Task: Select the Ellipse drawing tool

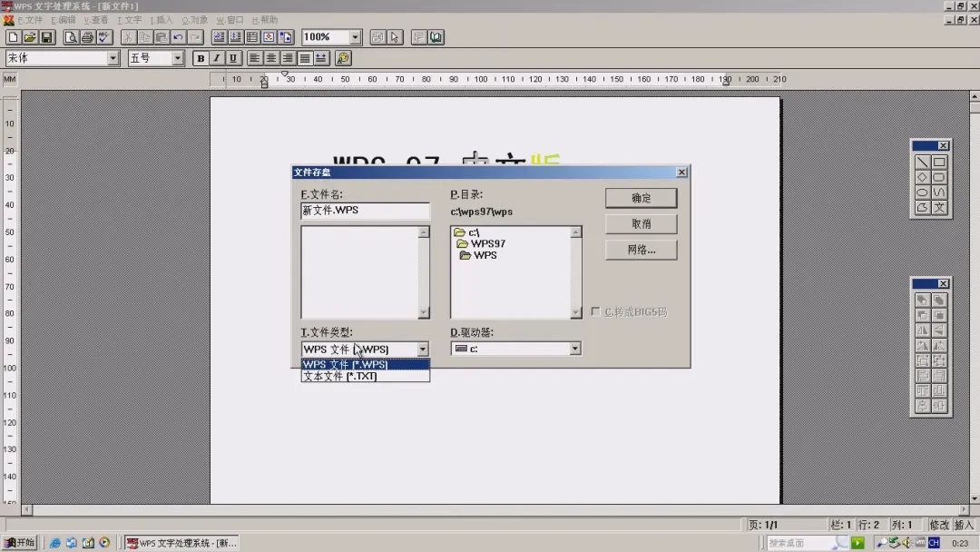Action: click(923, 192)
